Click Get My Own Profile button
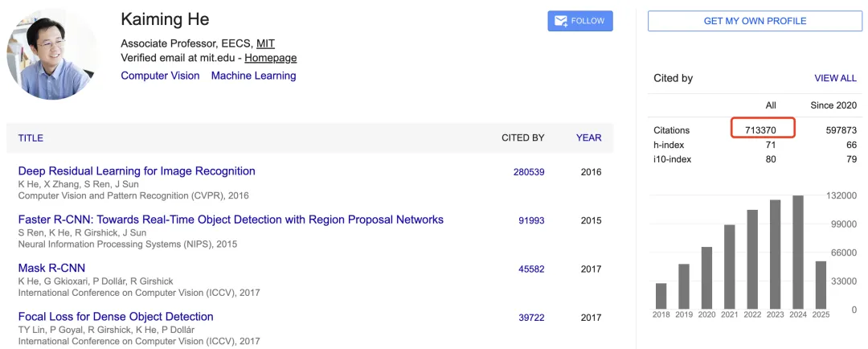 pos(755,21)
